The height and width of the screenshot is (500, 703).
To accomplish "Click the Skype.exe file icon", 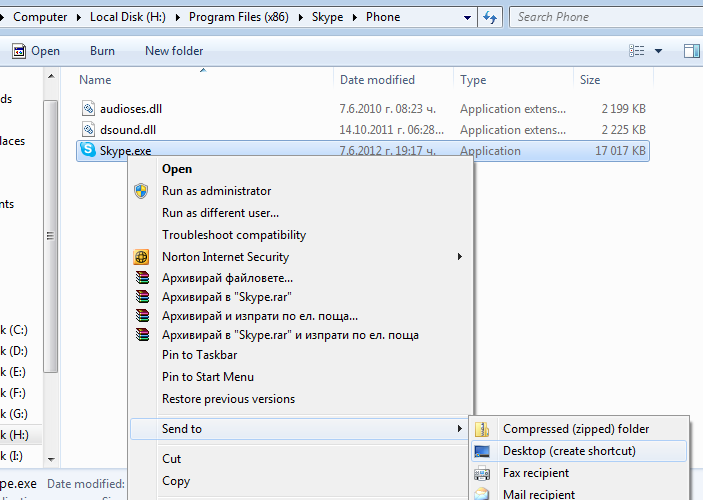I will [x=88, y=150].
